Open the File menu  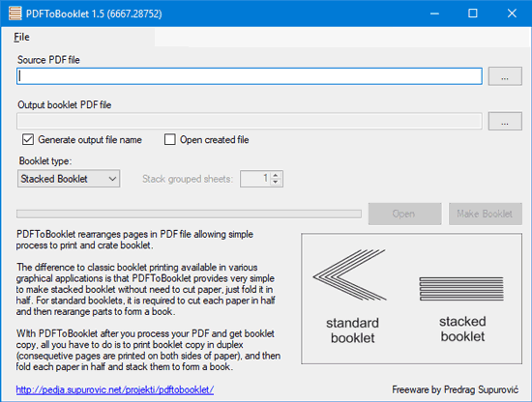(x=21, y=37)
